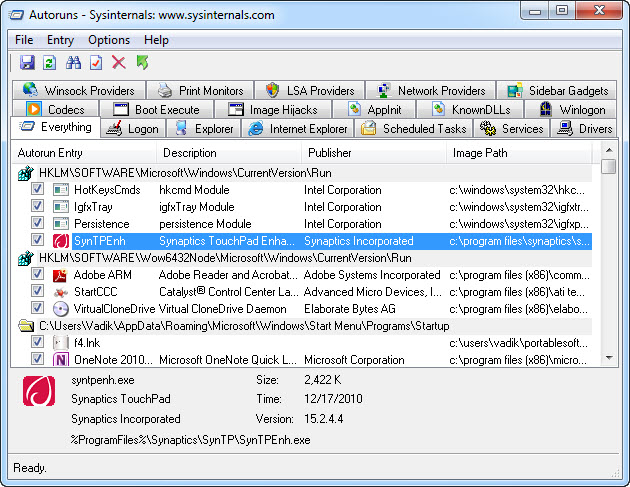Select the "Elaborate Bytes AG" publisher cell

point(350,309)
